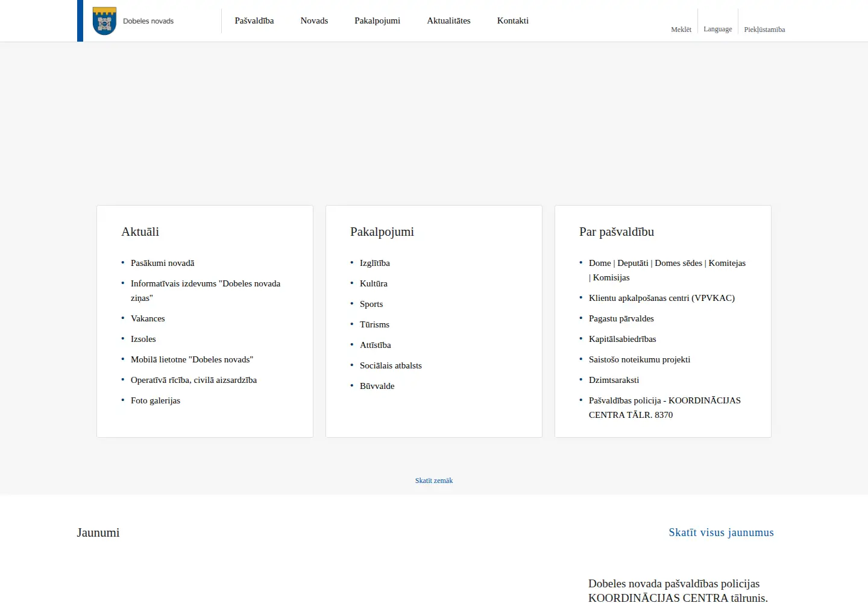The width and height of the screenshot is (868, 603).
Task: Open the Kultūra link
Action: pos(374,283)
